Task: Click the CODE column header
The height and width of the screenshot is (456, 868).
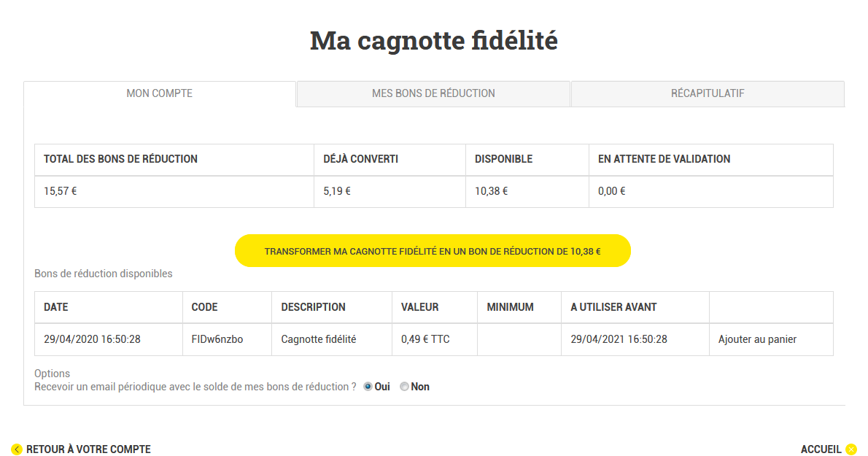Action: click(x=204, y=307)
